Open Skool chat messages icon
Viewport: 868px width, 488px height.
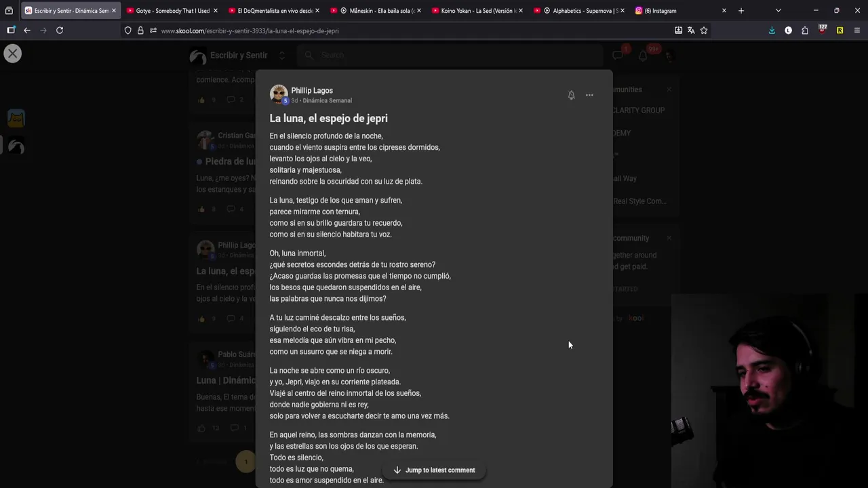(x=618, y=56)
